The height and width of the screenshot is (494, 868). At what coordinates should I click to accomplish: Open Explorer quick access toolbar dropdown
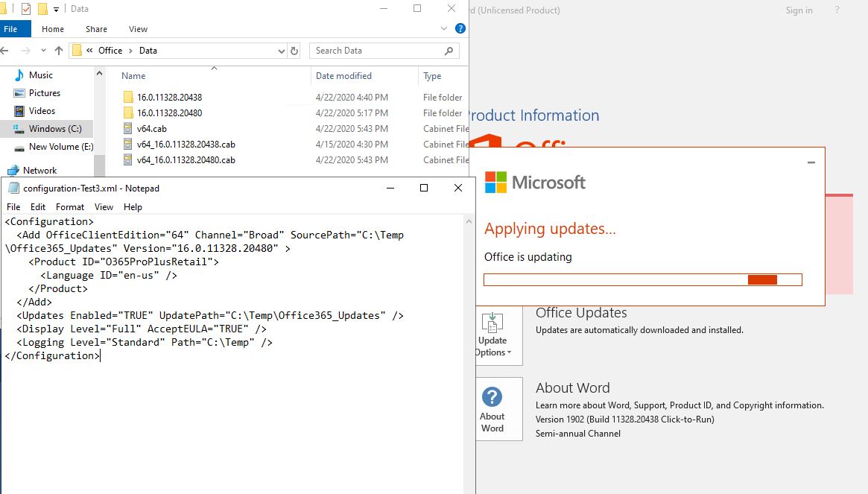point(56,10)
